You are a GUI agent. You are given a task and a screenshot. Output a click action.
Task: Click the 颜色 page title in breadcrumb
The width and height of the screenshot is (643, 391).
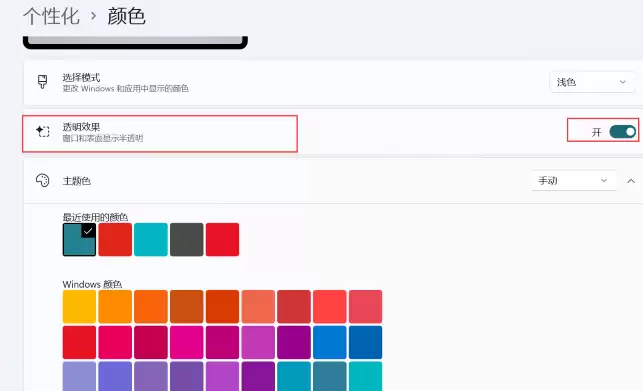[126, 16]
